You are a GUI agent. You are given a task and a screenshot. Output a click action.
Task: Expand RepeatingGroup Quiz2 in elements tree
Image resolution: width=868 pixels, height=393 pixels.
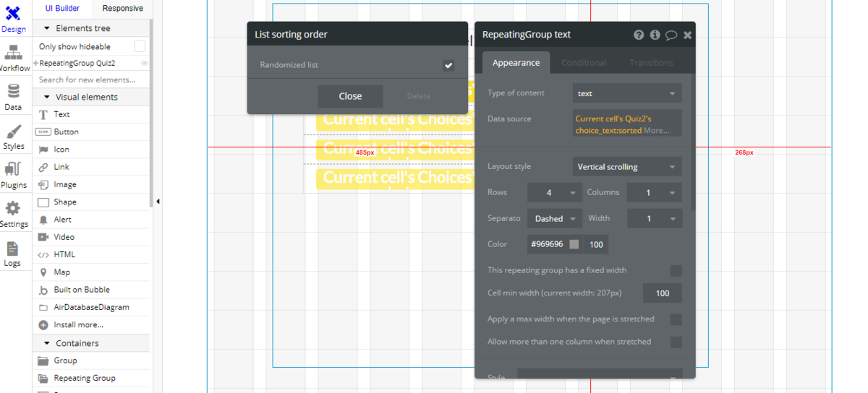click(35, 64)
